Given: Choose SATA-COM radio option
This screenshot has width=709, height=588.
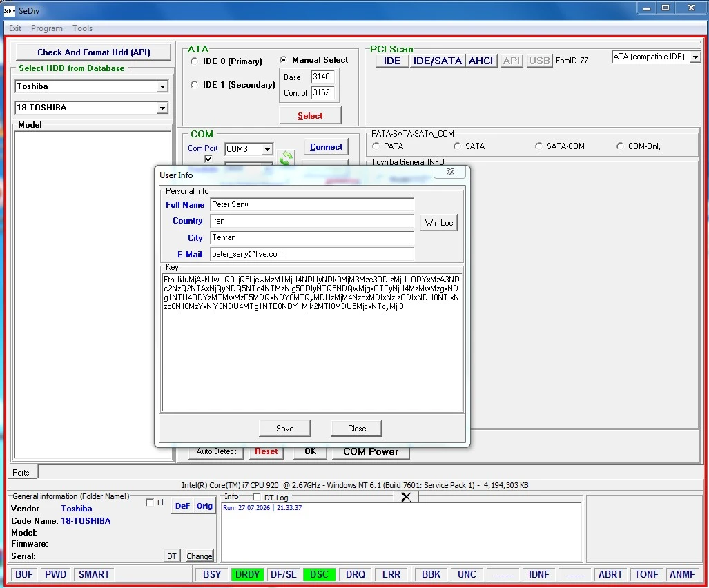Looking at the screenshot, I should point(538,146).
